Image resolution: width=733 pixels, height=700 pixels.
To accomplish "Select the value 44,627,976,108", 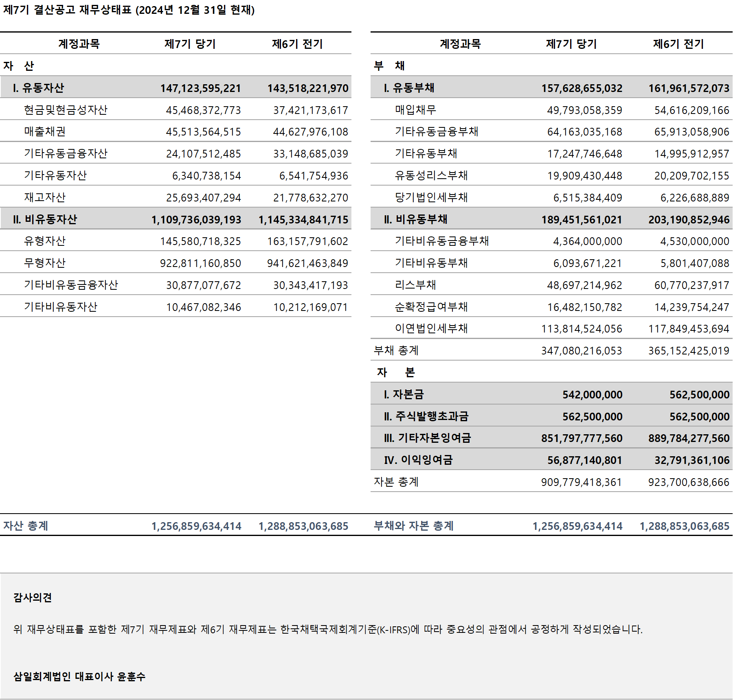I will [311, 132].
